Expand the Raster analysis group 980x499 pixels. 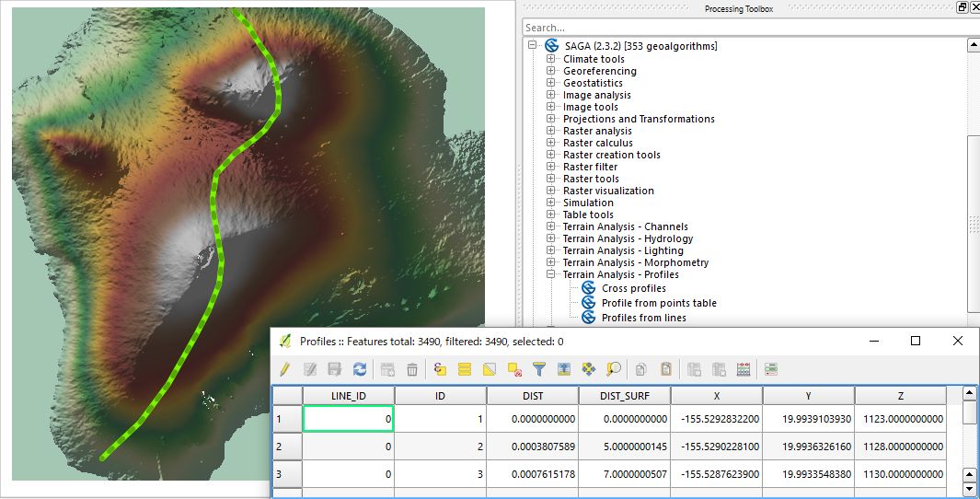[x=550, y=131]
